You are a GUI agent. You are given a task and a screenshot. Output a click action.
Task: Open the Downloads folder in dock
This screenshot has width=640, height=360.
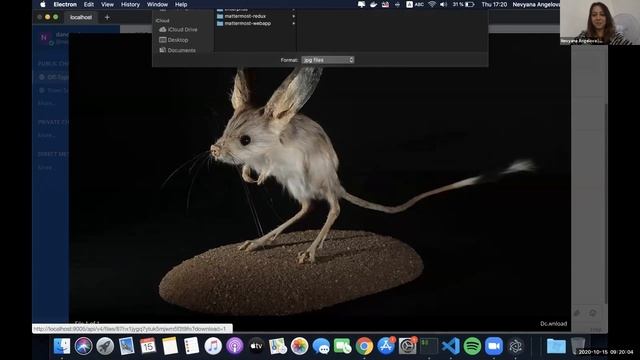tap(556, 346)
